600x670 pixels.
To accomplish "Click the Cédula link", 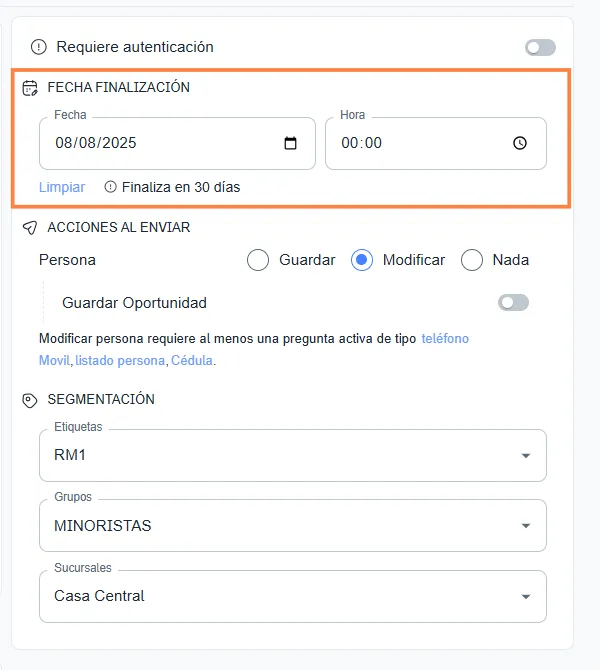I will tap(192, 361).
